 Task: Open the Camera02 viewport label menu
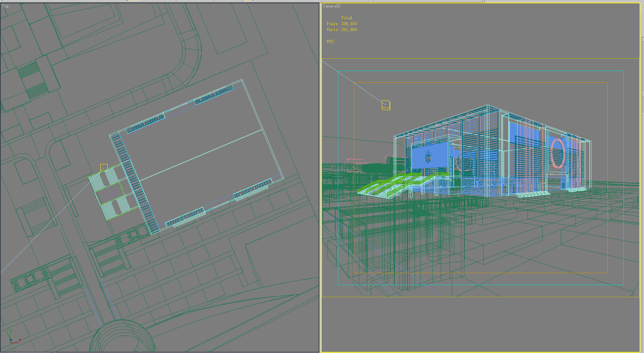click(332, 6)
